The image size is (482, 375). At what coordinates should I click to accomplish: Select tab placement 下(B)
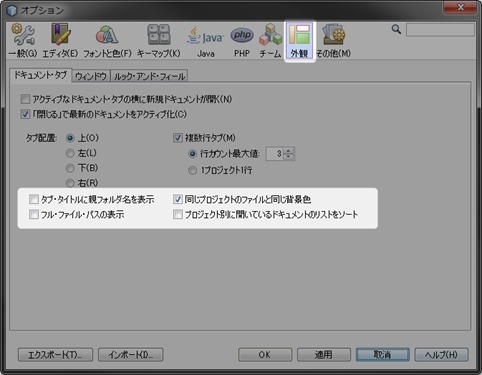point(70,168)
